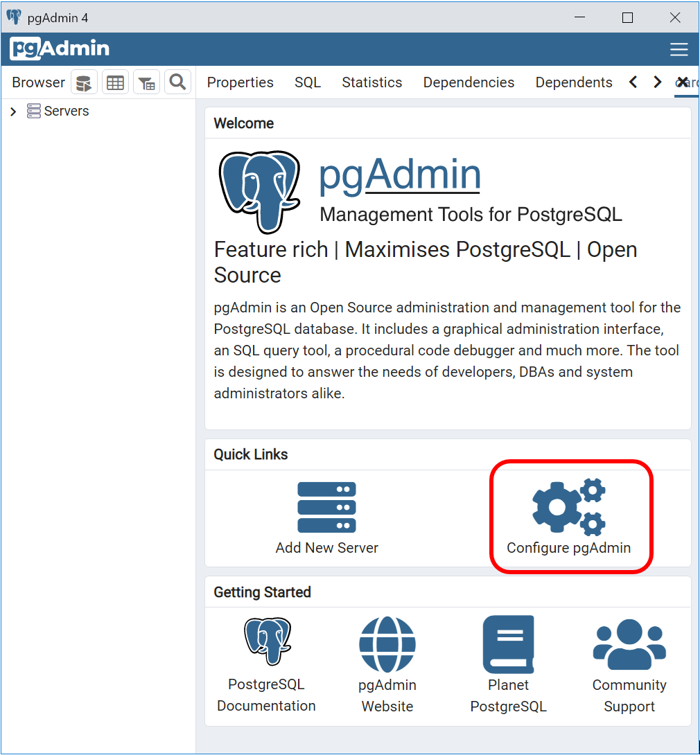
Task: Select the Servers label in the tree
Action: [x=67, y=112]
